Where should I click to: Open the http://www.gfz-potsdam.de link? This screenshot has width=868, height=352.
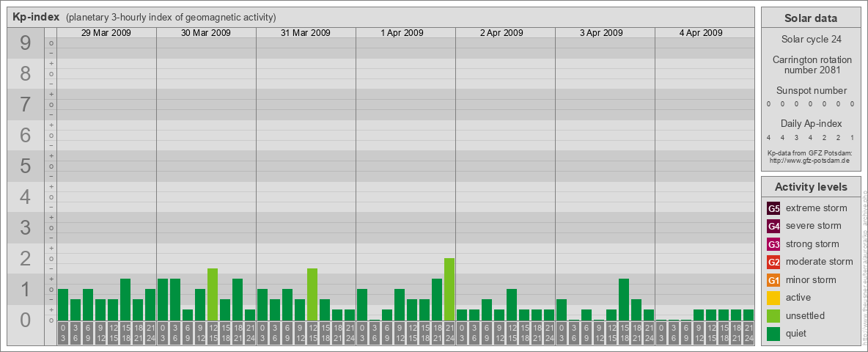point(809,161)
